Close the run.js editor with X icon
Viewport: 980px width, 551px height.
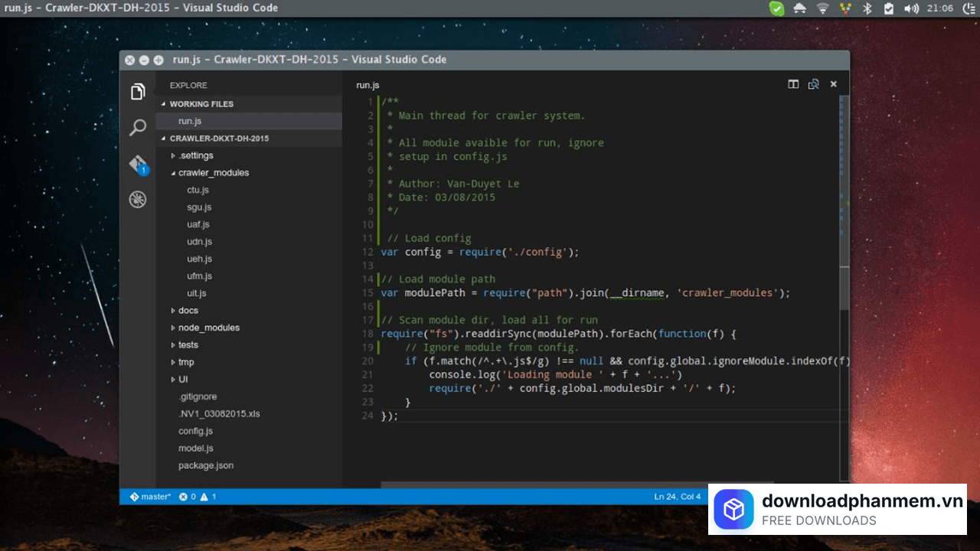(x=834, y=84)
